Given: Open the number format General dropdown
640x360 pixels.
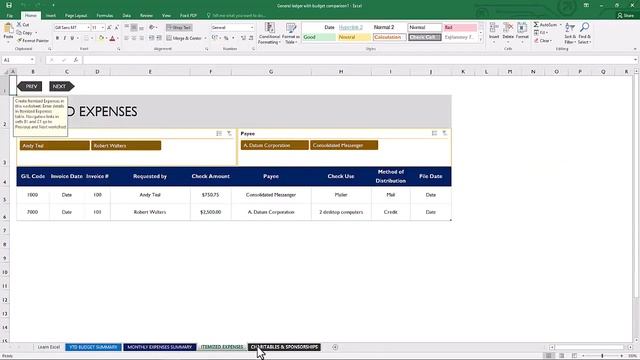Looking at the screenshot, I should 251,27.
